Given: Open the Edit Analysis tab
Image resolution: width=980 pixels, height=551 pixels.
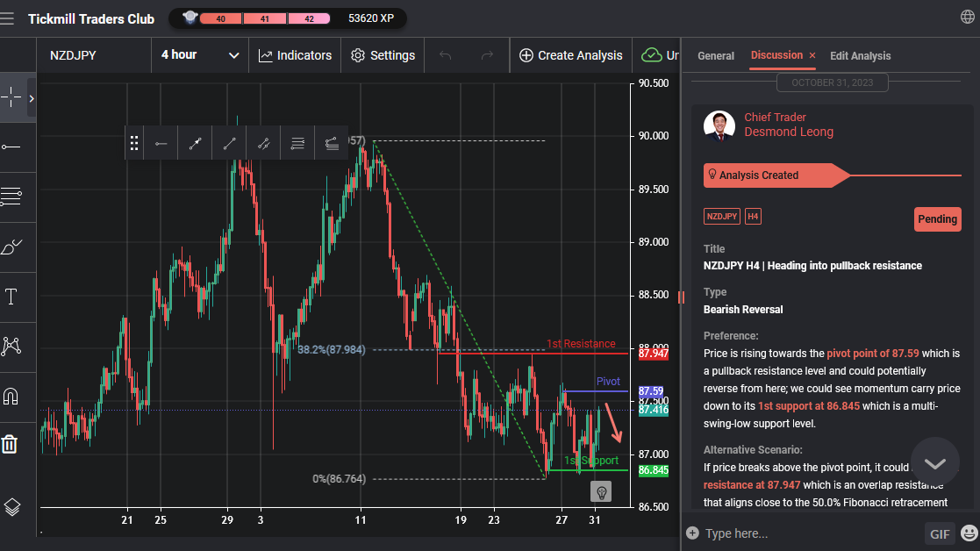Looking at the screenshot, I should (860, 55).
